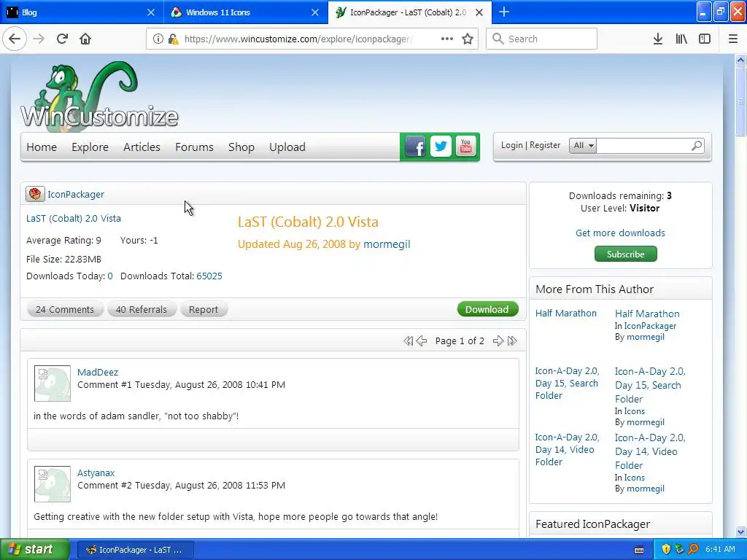
Task: Close the Windows 11 Icons tab
Action: point(315,12)
